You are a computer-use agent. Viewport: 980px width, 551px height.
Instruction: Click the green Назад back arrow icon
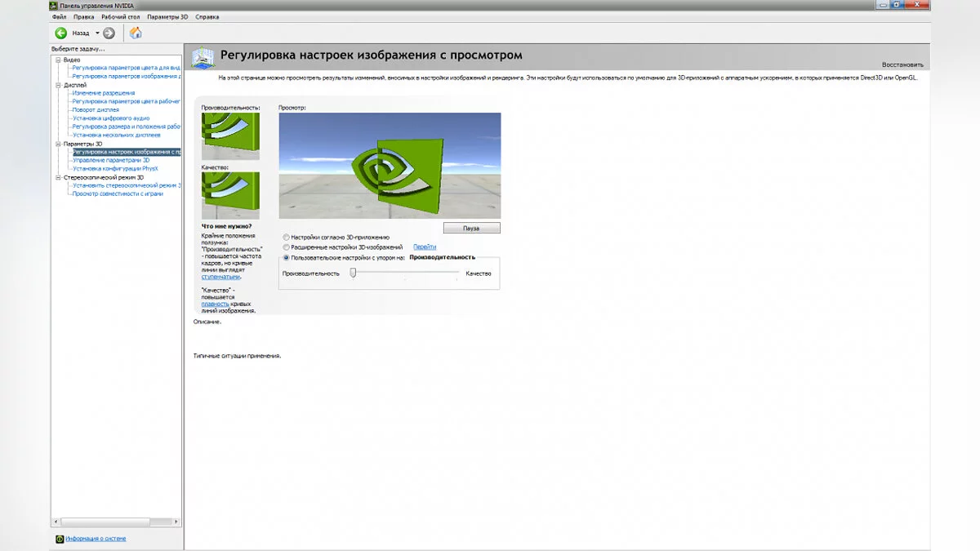click(x=60, y=33)
